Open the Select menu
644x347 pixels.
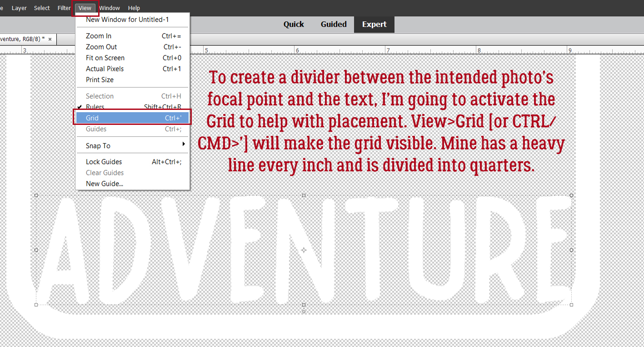[x=42, y=8]
